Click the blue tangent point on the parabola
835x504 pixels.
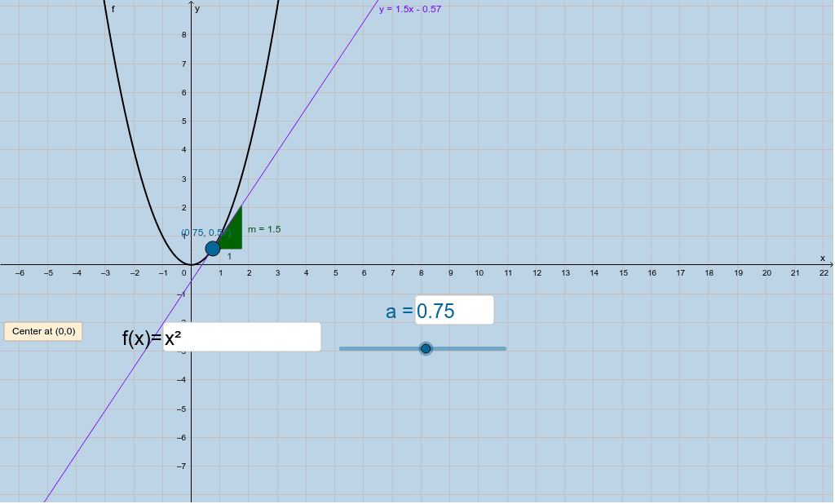coord(213,248)
